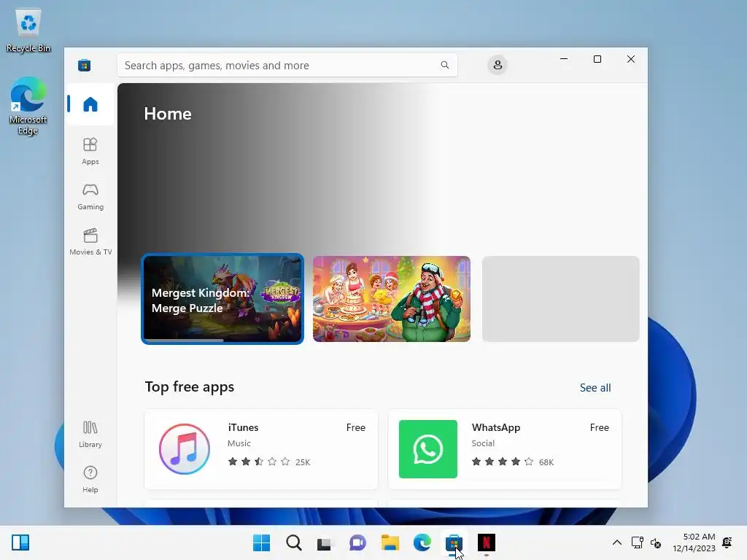
Task: Open the Widgets panel on the taskbar
Action: tap(20, 542)
